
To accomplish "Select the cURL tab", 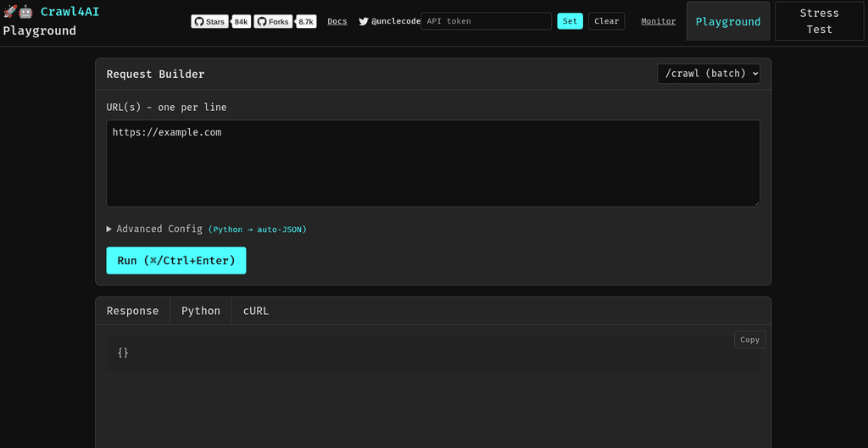I will click(256, 311).
